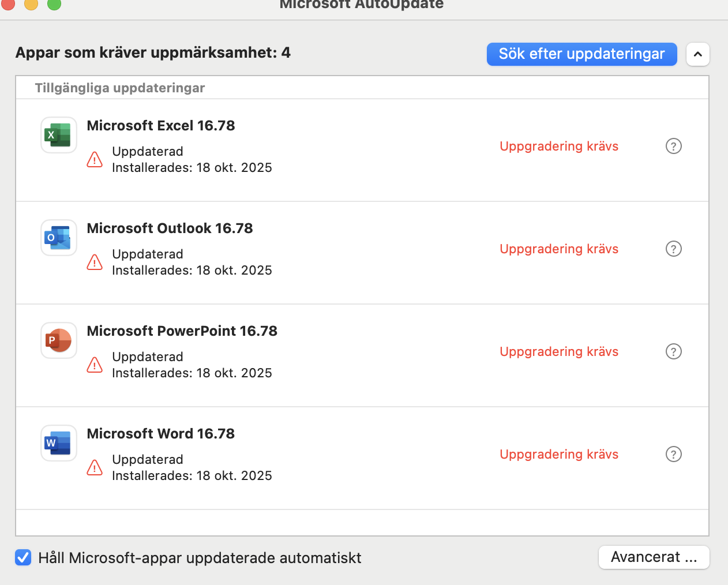Click Uppgradering krävs for PowerPoint
Viewport: 728px width, 585px height.
point(559,352)
